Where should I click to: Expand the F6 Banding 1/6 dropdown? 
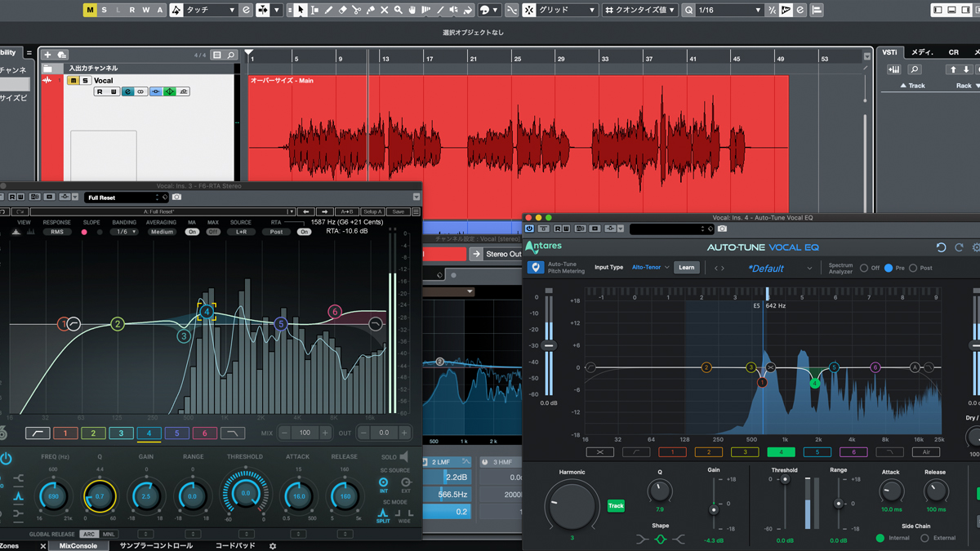click(x=124, y=232)
